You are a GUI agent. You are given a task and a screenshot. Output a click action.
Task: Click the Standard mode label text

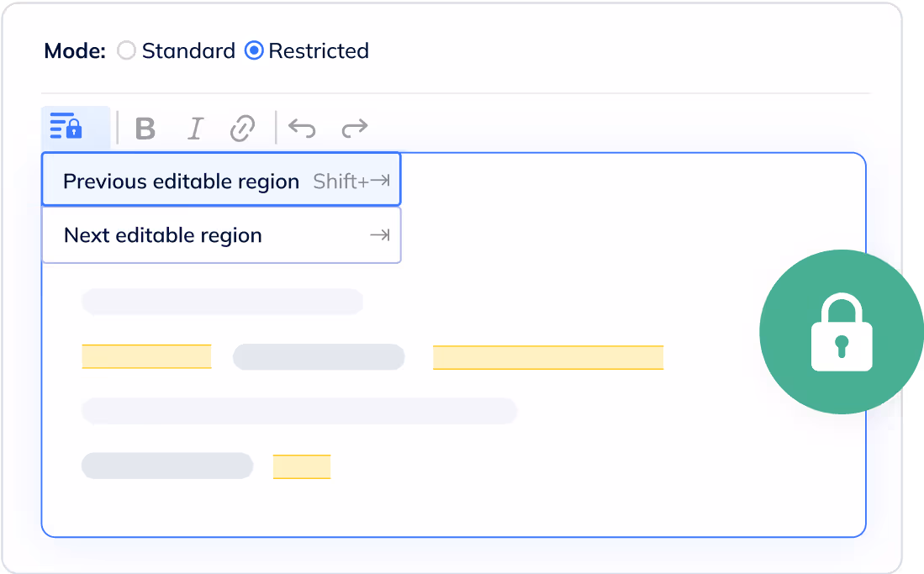(x=188, y=50)
